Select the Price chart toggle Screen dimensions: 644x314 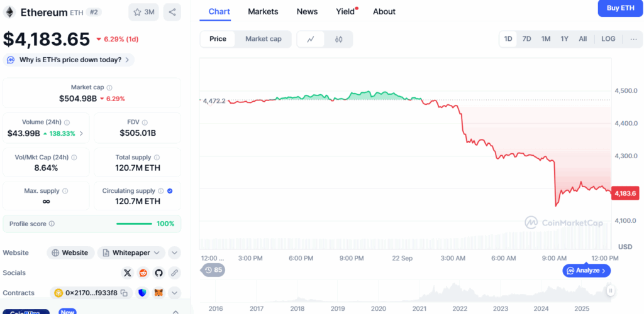coord(218,39)
